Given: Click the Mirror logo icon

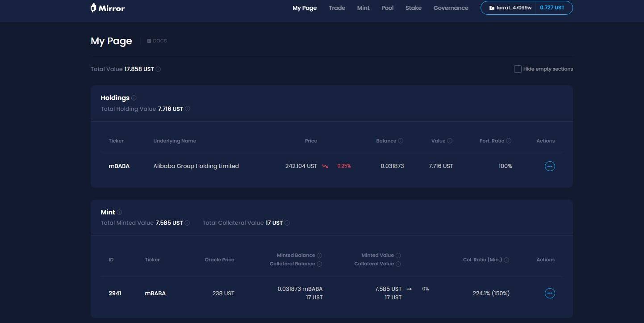Looking at the screenshot, I should pyautogui.click(x=93, y=8).
